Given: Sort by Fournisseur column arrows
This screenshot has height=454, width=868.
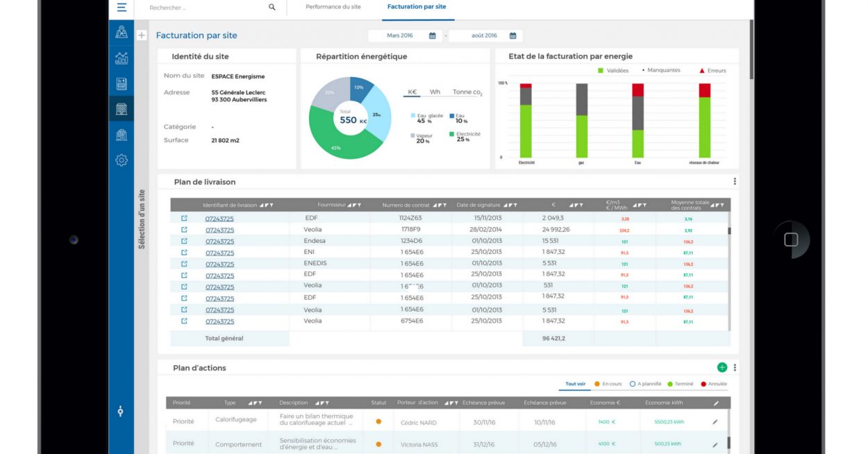Looking at the screenshot, I should pyautogui.click(x=355, y=205).
